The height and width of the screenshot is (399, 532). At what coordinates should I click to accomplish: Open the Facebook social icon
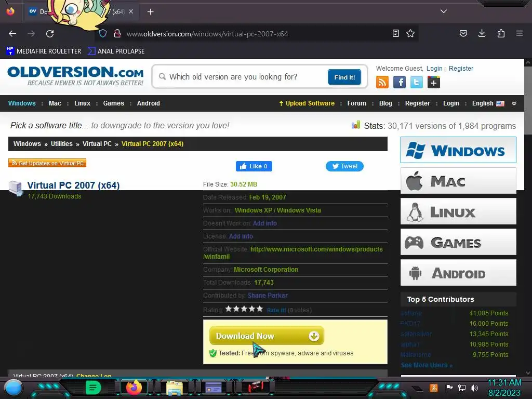tap(400, 82)
